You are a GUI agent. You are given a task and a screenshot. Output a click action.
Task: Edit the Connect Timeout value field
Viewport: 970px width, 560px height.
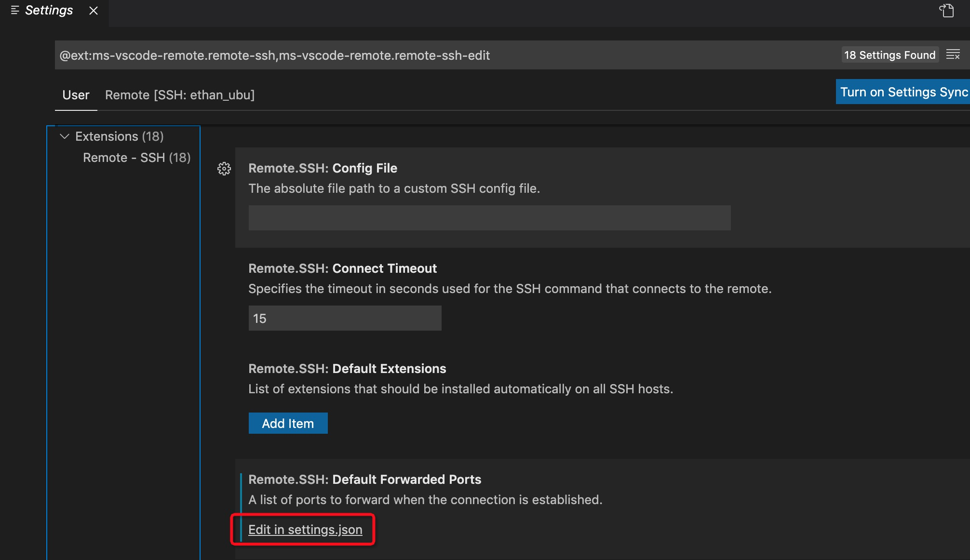(x=345, y=318)
